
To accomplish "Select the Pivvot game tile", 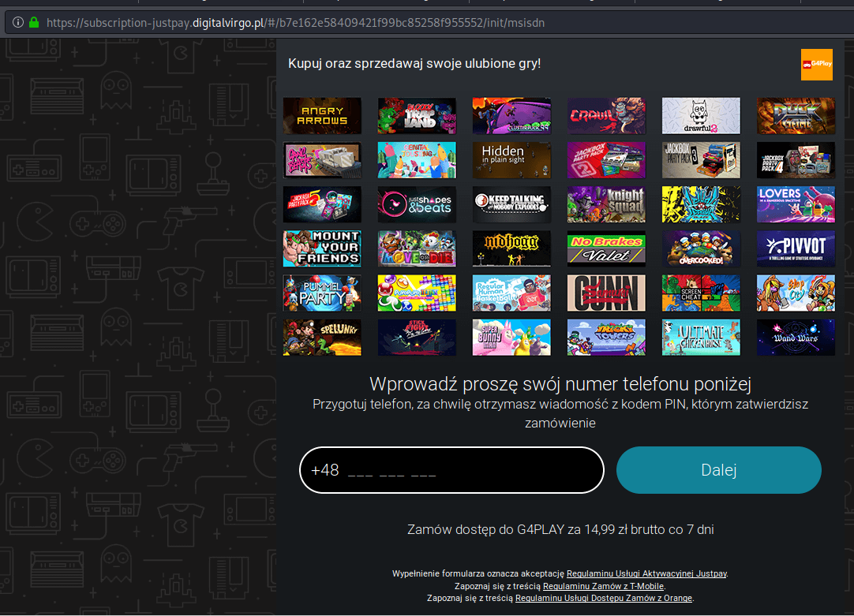I will click(x=796, y=248).
